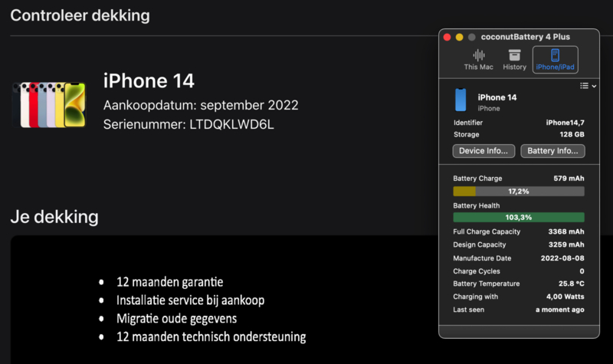
Task: Click the iPhone 14 heading on coverage page
Action: click(x=149, y=81)
